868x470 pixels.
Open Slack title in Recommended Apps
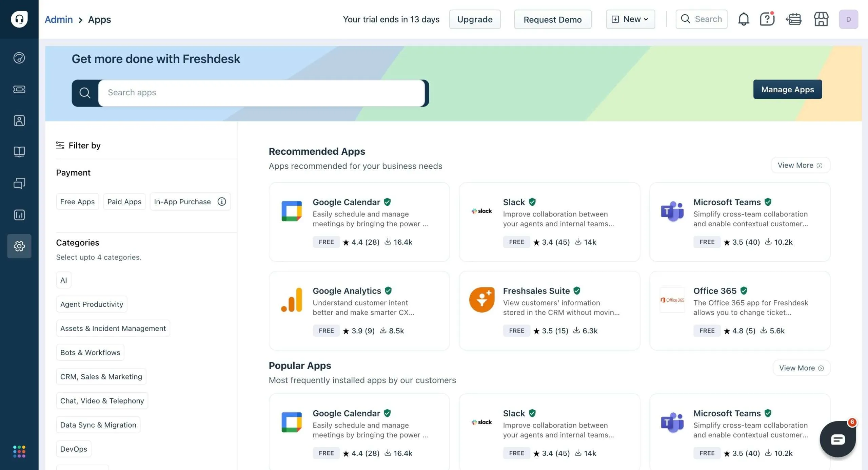click(514, 202)
